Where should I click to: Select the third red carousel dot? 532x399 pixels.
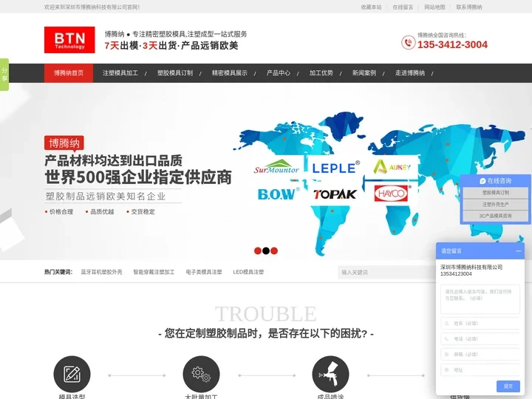click(x=274, y=250)
